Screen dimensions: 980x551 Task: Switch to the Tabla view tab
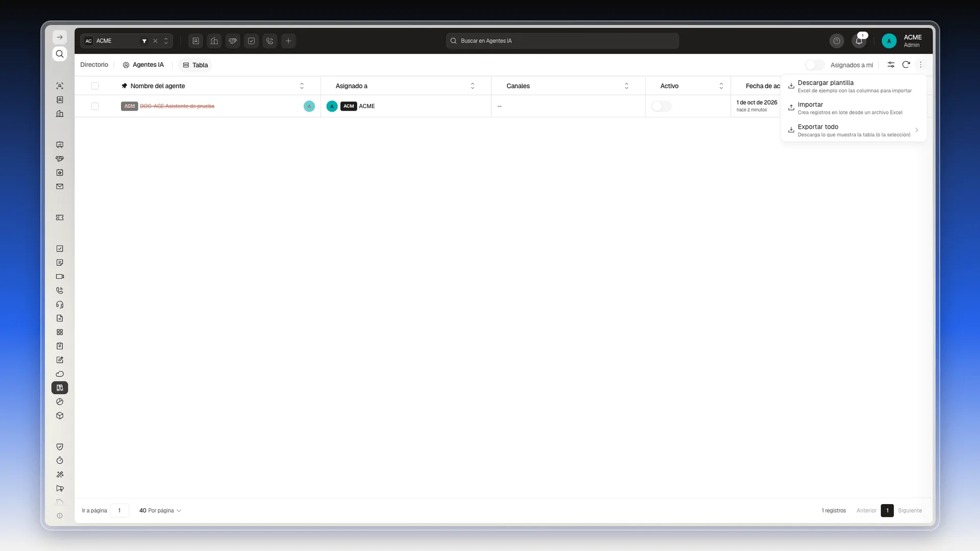point(195,65)
